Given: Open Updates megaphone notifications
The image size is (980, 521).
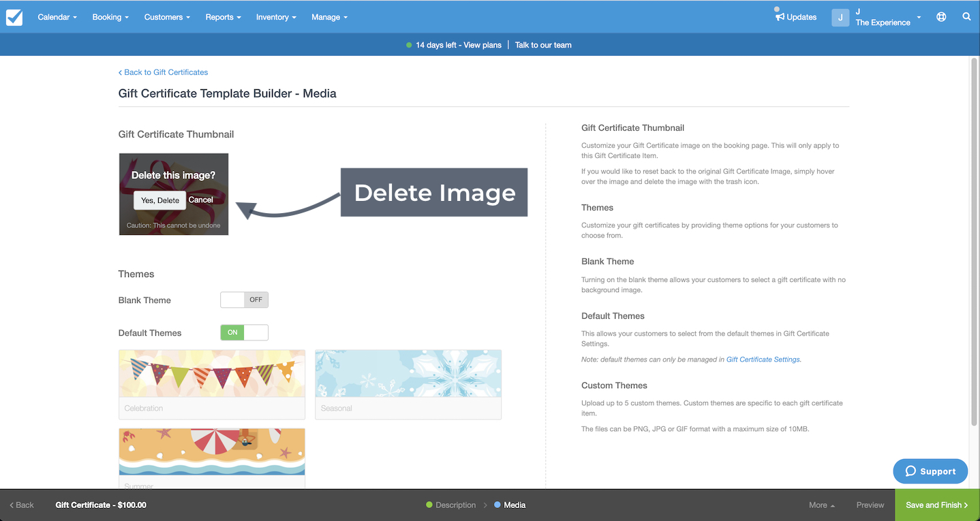Looking at the screenshot, I should [795, 16].
